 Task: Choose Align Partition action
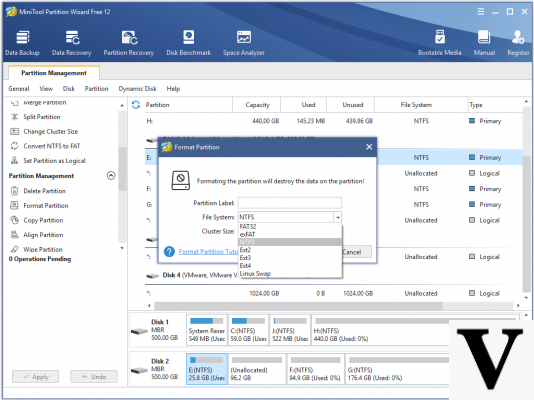coord(43,235)
